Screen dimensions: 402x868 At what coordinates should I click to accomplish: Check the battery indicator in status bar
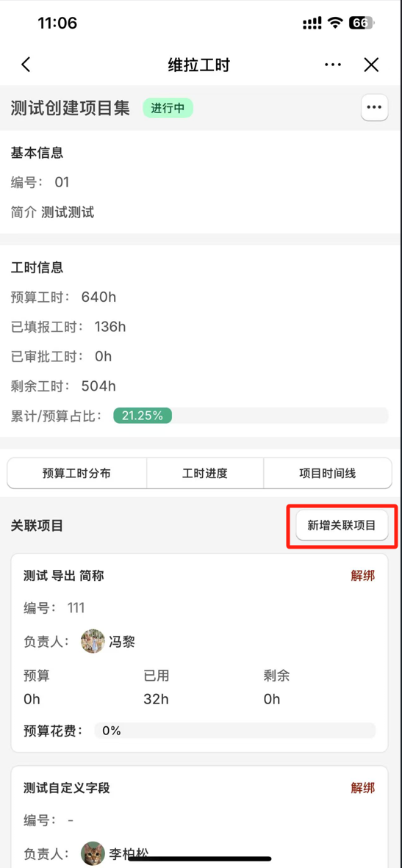tap(362, 23)
